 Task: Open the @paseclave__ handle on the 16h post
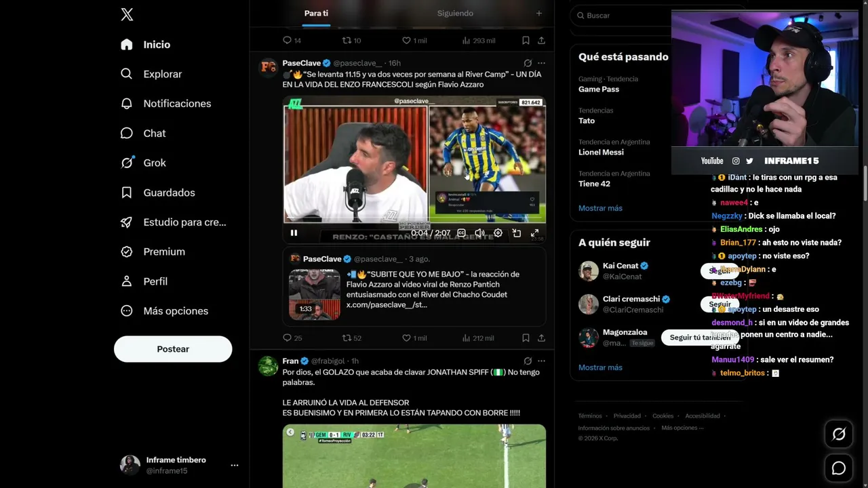(357, 63)
